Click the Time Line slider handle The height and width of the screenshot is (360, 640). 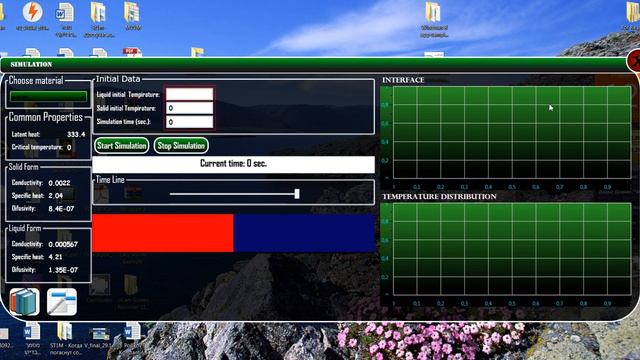[297, 193]
